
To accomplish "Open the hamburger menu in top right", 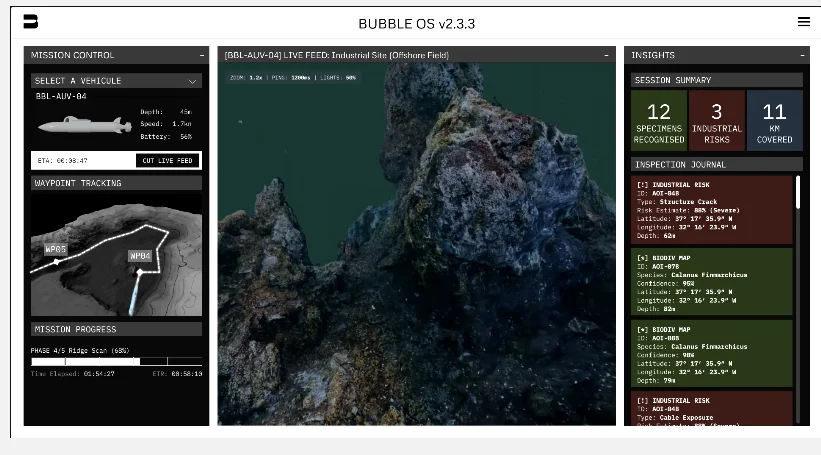I will point(803,22).
